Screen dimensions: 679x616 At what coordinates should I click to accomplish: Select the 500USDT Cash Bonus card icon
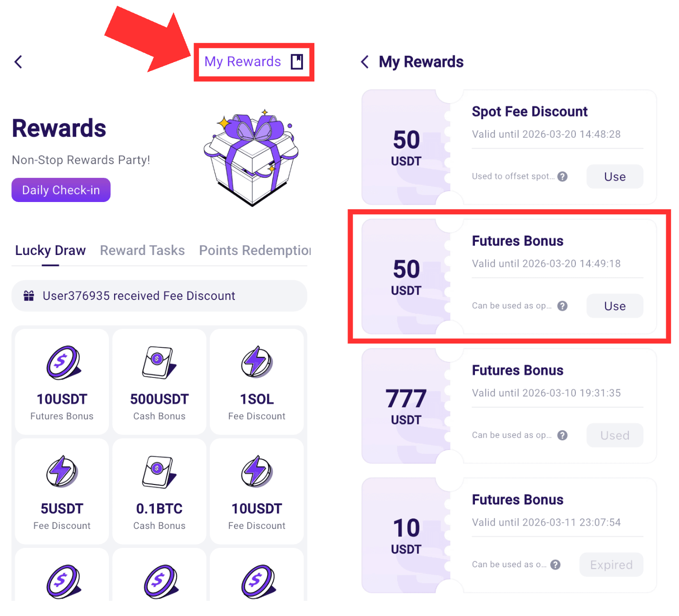159,362
